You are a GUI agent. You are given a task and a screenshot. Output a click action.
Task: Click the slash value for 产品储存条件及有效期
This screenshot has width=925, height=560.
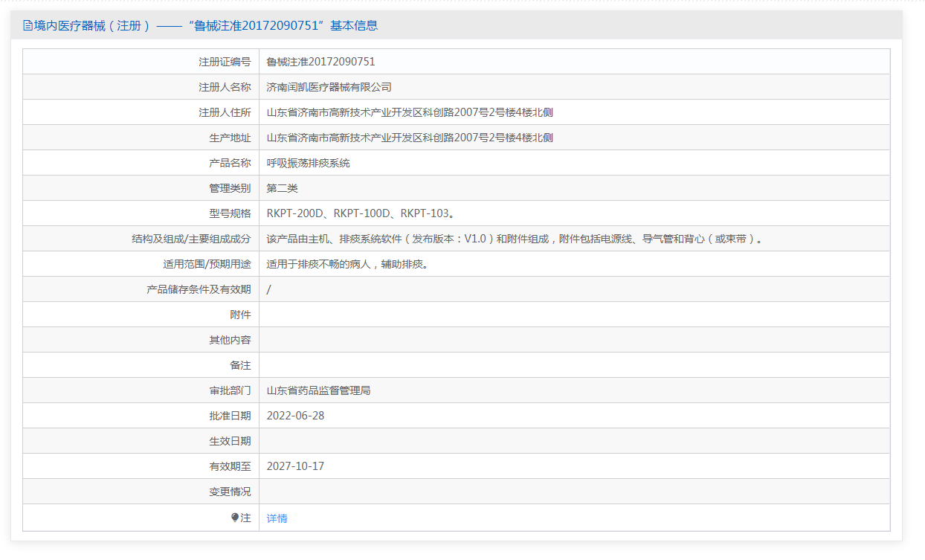268,289
